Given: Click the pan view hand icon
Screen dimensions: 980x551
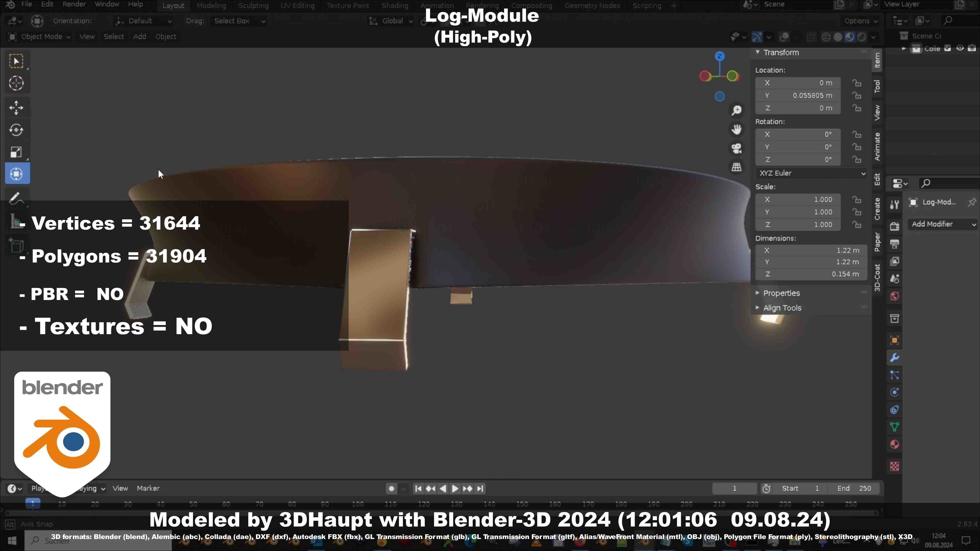Looking at the screenshot, I should (x=737, y=129).
